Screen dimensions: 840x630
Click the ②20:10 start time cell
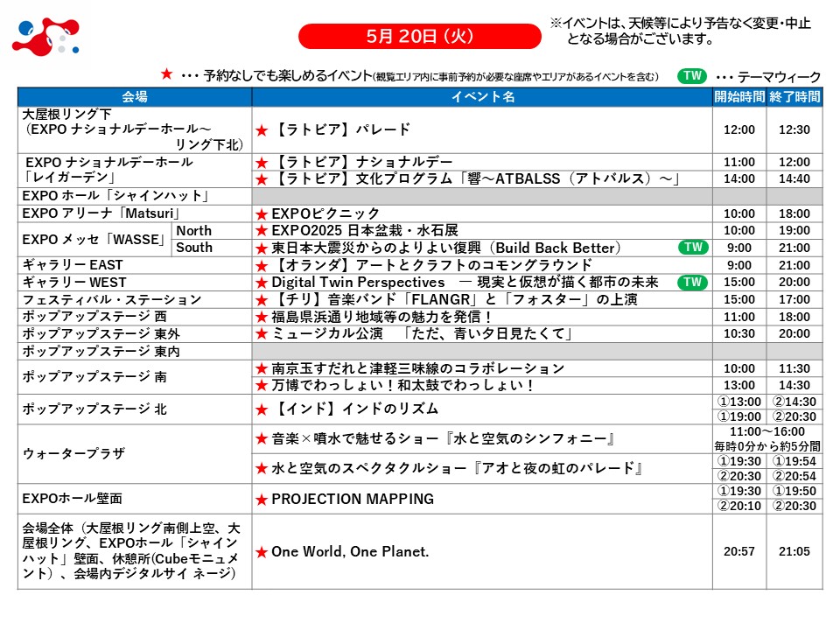(739, 506)
